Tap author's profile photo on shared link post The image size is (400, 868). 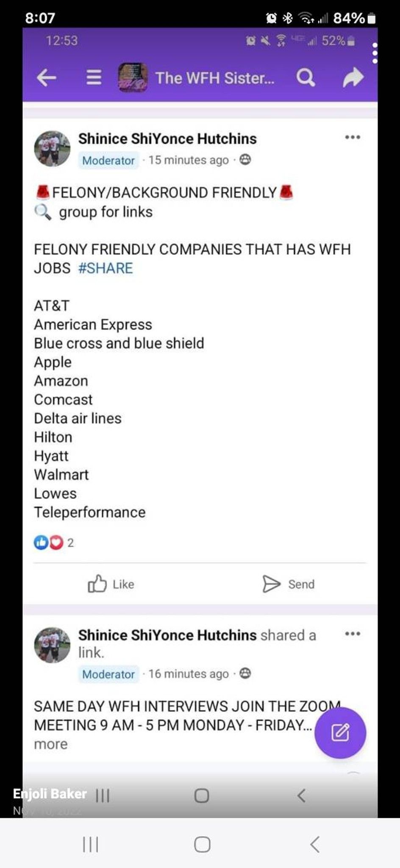coord(52,645)
